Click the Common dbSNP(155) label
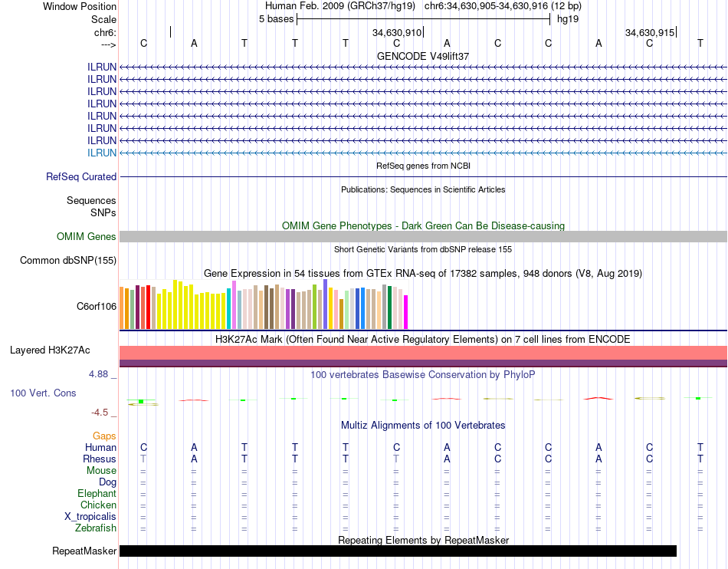The image size is (728, 569). pos(68,261)
